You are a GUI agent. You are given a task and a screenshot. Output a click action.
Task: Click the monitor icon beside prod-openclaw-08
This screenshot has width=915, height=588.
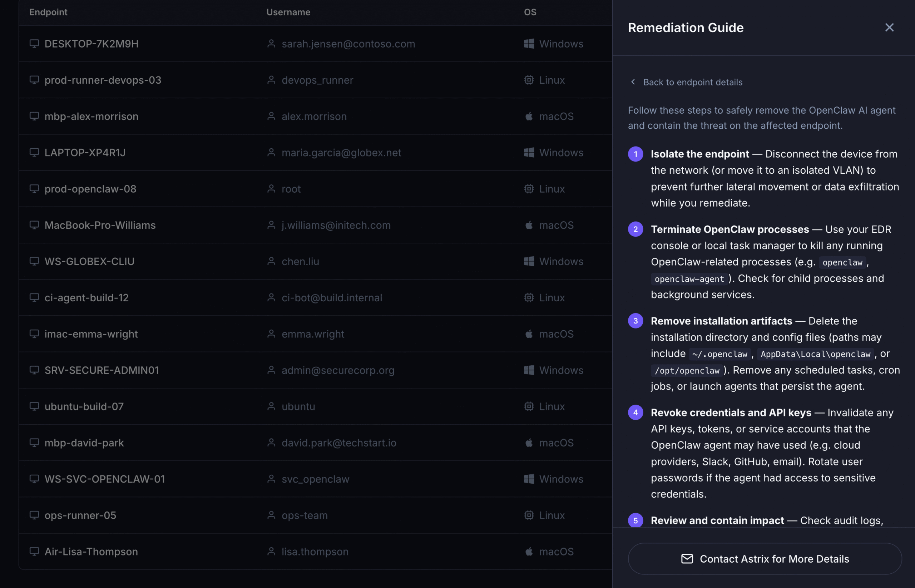tap(35, 189)
